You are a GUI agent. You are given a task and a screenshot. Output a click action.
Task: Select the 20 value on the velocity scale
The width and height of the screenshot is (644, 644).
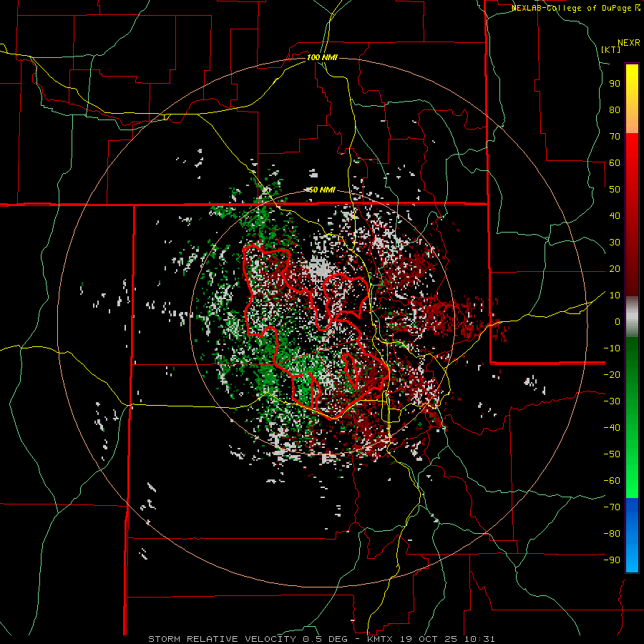coord(615,269)
